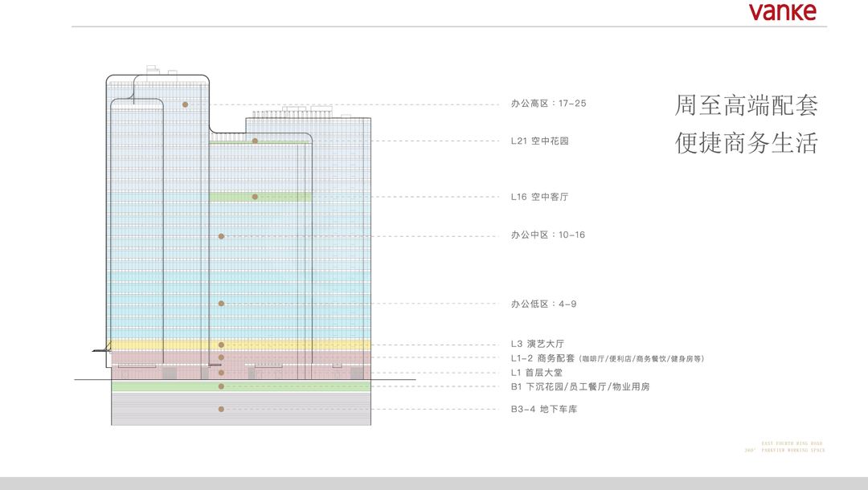Screen dimensions: 868x490
Task: Select the heading "周至高端配套"
Action: coord(746,105)
